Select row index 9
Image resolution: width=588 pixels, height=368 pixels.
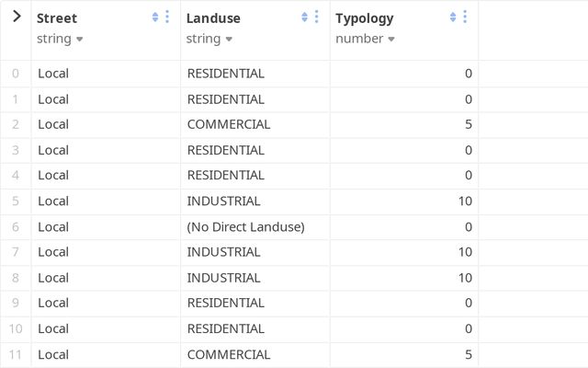click(16, 303)
